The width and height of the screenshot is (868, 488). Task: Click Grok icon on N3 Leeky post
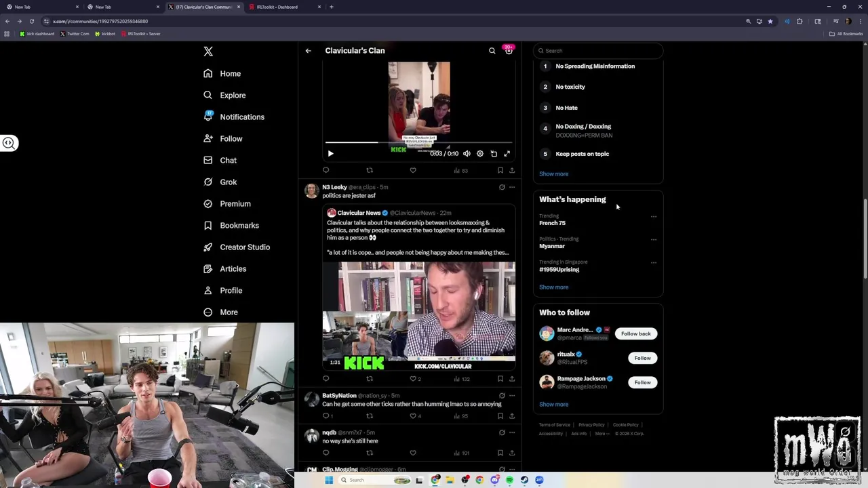(502, 187)
